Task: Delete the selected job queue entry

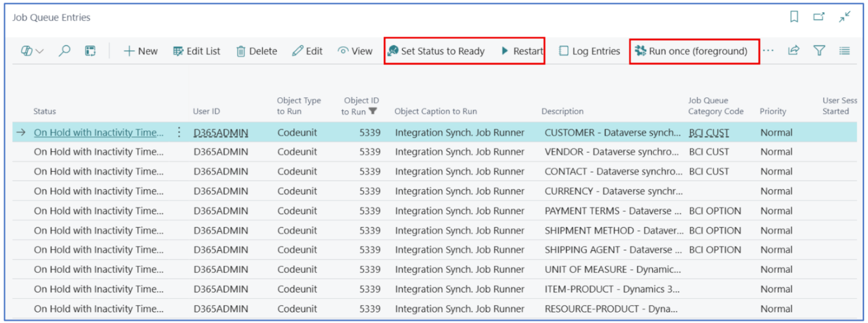Action: [257, 51]
